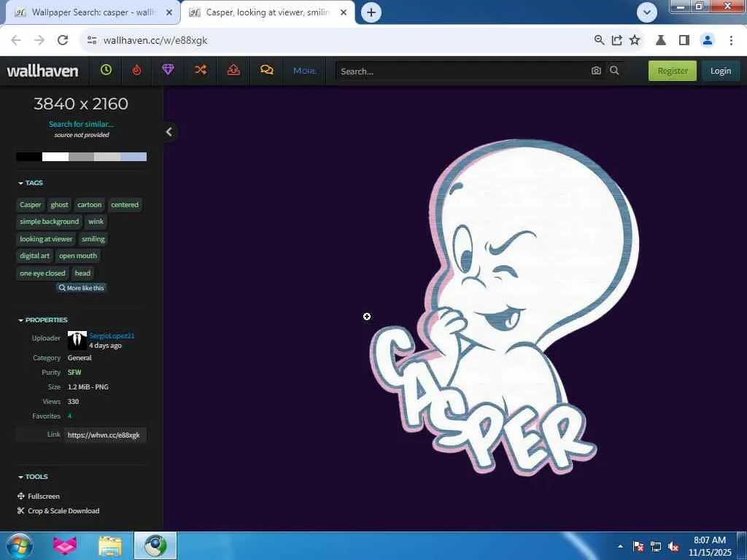The width and height of the screenshot is (747, 560).
Task: Click Search for similar link
Action: 82,124
